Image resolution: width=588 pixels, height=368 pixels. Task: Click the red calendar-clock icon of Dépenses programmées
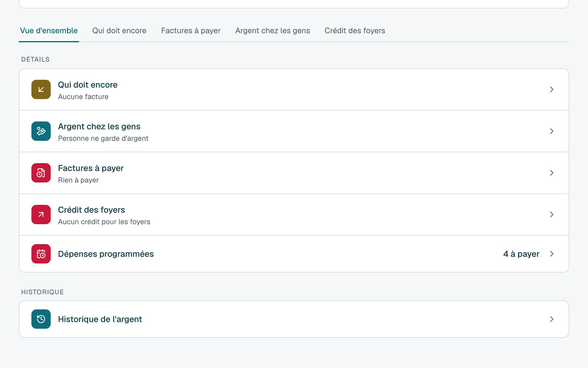coord(41,254)
